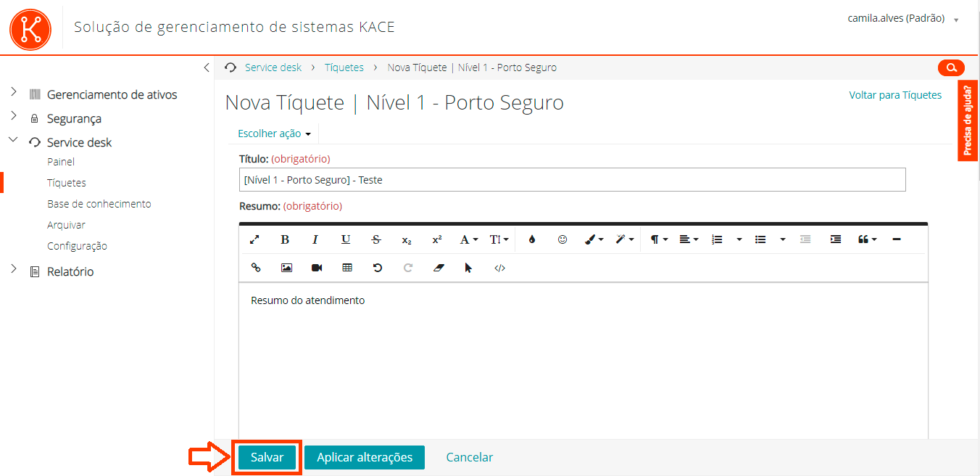This screenshot has height=476, width=980.
Task: Insert an image in the editor
Action: [x=286, y=268]
